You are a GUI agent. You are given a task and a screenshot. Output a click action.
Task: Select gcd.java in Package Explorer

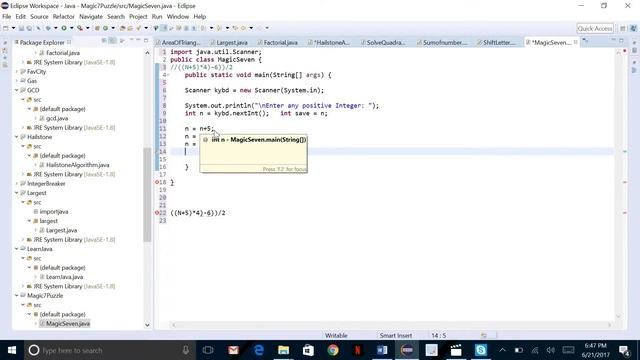(57, 118)
